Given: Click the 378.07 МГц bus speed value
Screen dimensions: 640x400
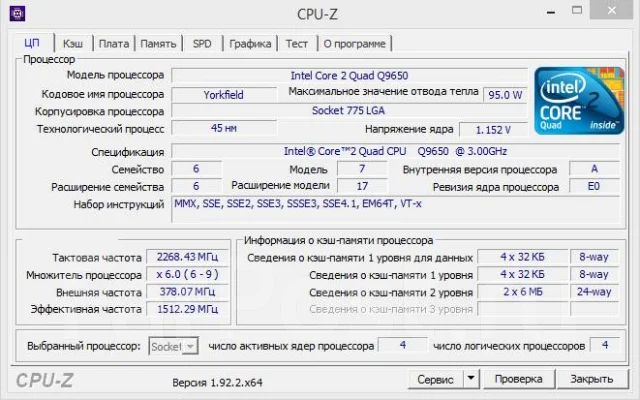Looking at the screenshot, I should click(x=187, y=292).
